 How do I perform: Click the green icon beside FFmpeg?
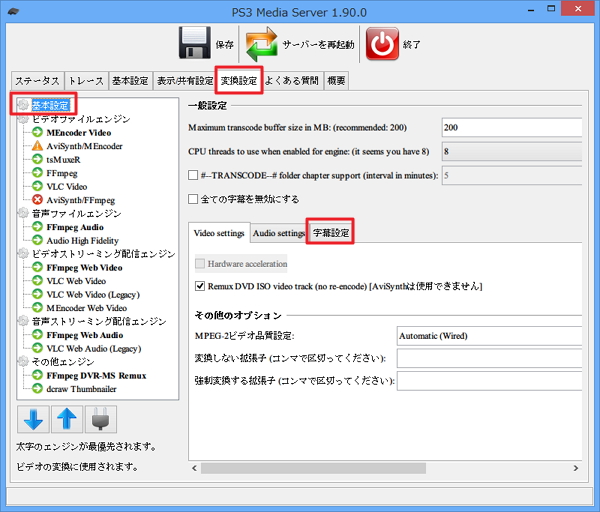37,173
